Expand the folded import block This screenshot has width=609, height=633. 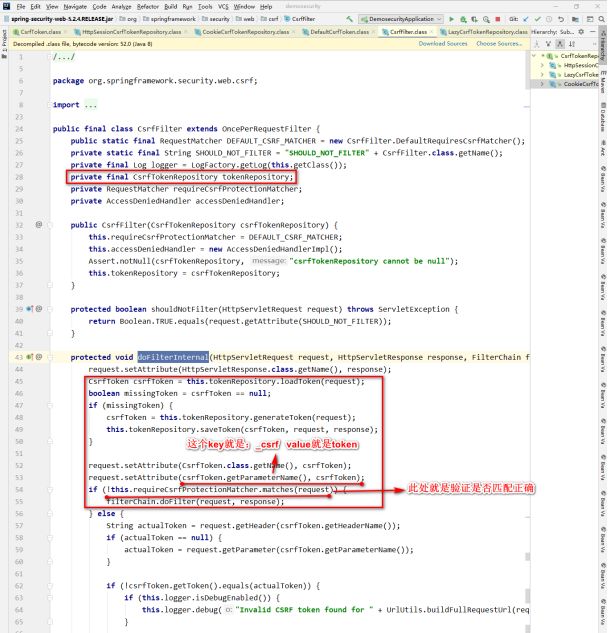pos(50,105)
